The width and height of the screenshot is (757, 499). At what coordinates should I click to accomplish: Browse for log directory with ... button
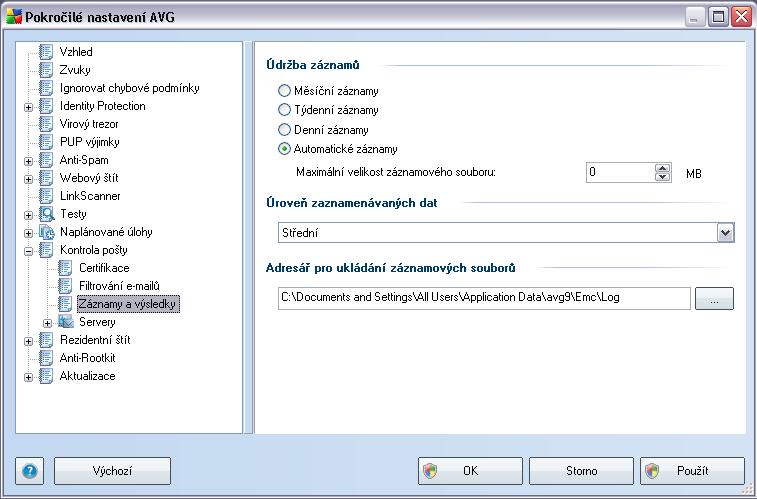coord(714,298)
